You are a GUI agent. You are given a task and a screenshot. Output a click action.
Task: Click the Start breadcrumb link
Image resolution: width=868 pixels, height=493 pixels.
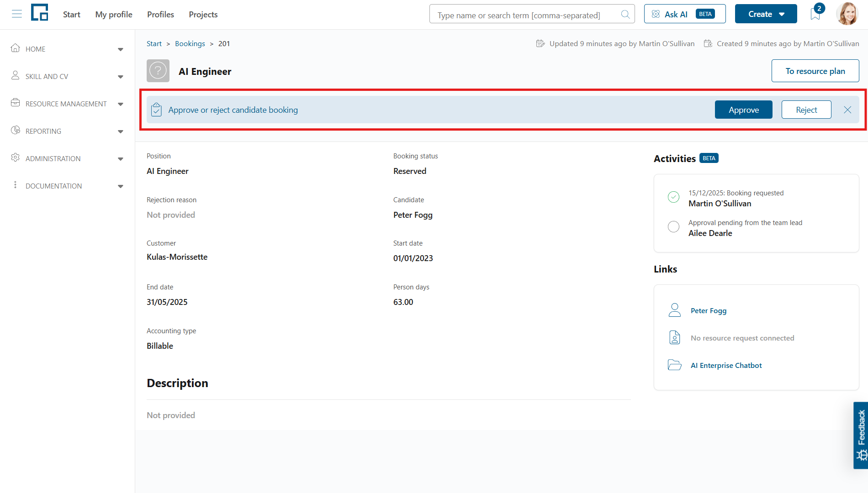[x=154, y=43]
